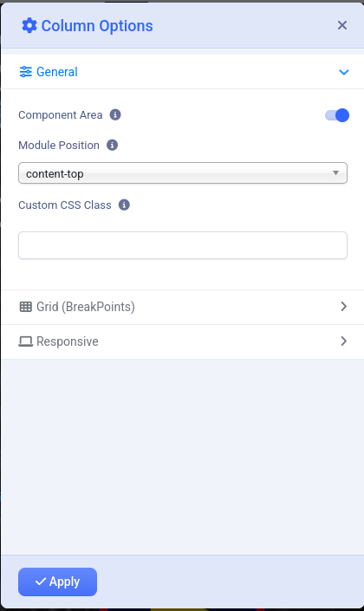Click the Module Position info icon
Image resolution: width=364 pixels, height=611 pixels.
113,145
